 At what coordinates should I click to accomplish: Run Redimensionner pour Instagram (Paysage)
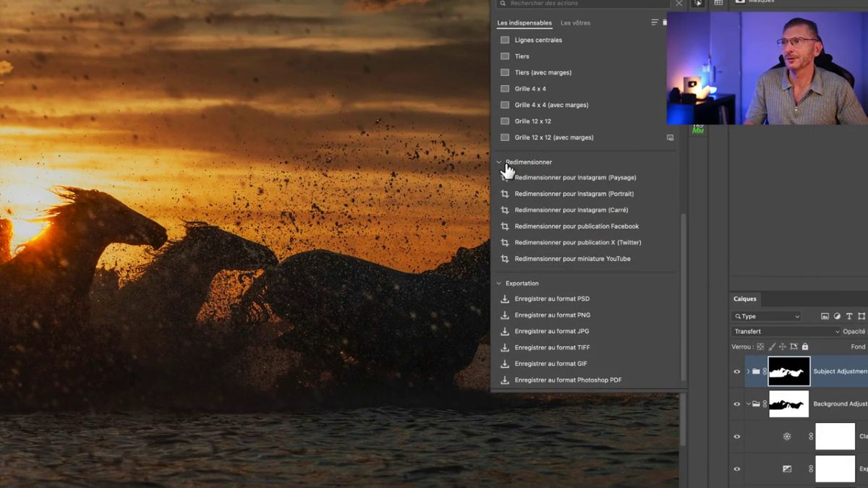(575, 178)
